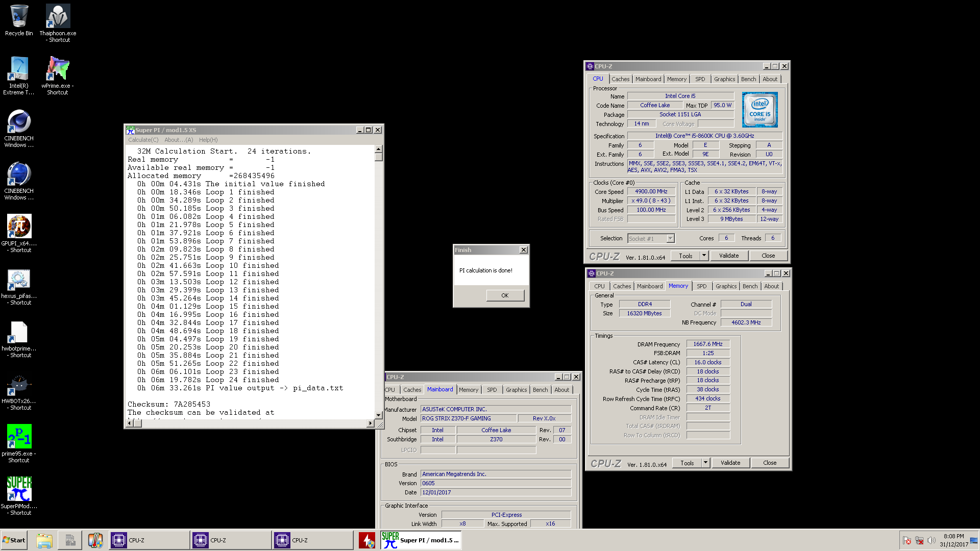980x551 pixels.
Task: Open the Start menu
Action: point(14,540)
